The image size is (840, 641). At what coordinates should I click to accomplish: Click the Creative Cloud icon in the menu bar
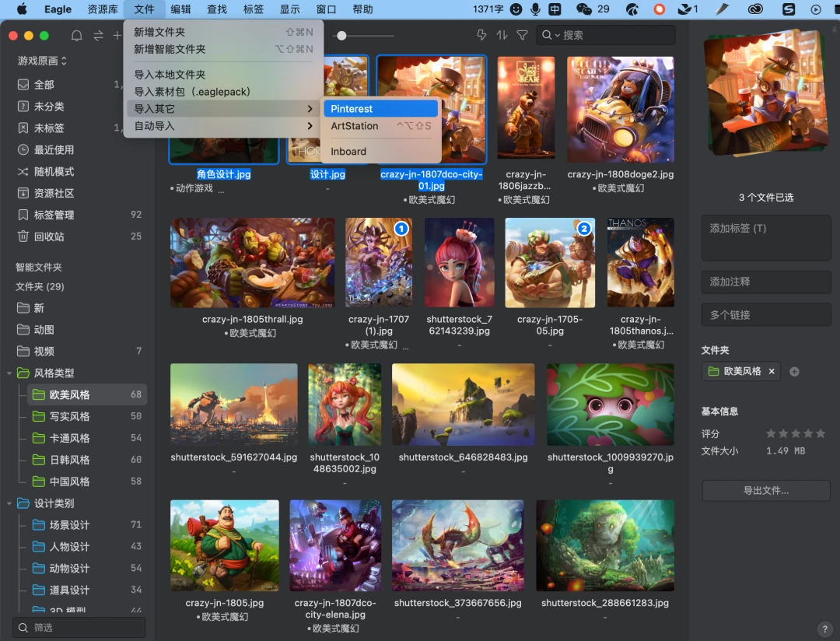pyautogui.click(x=755, y=9)
